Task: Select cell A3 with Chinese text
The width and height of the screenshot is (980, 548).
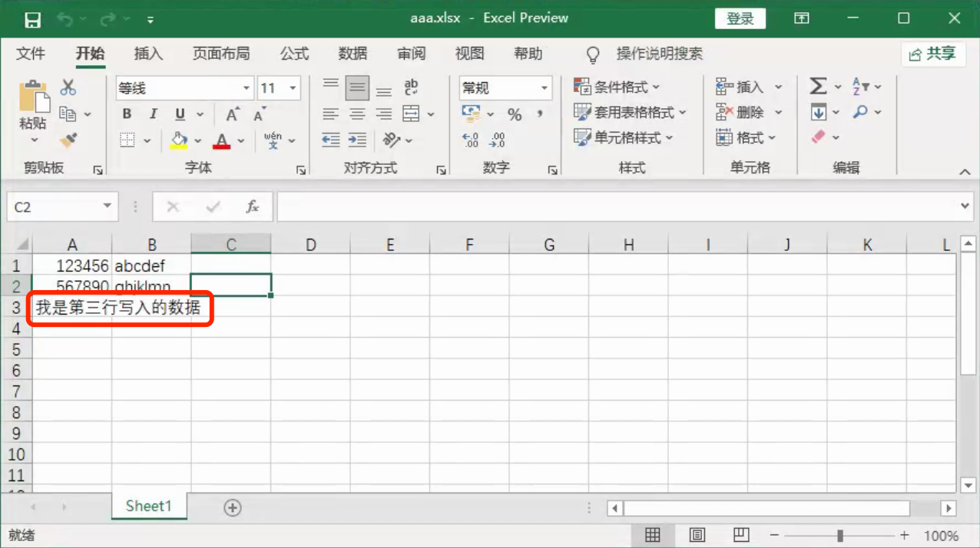Action: click(x=72, y=308)
